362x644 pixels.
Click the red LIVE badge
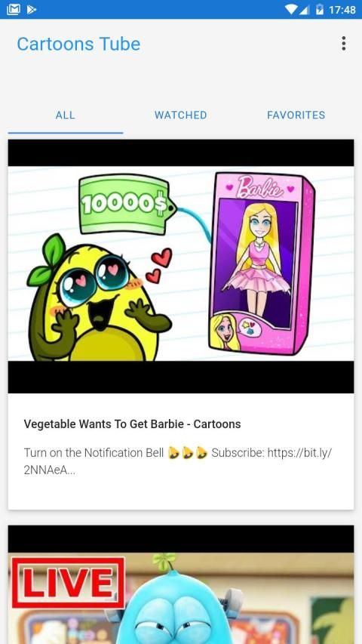68,582
